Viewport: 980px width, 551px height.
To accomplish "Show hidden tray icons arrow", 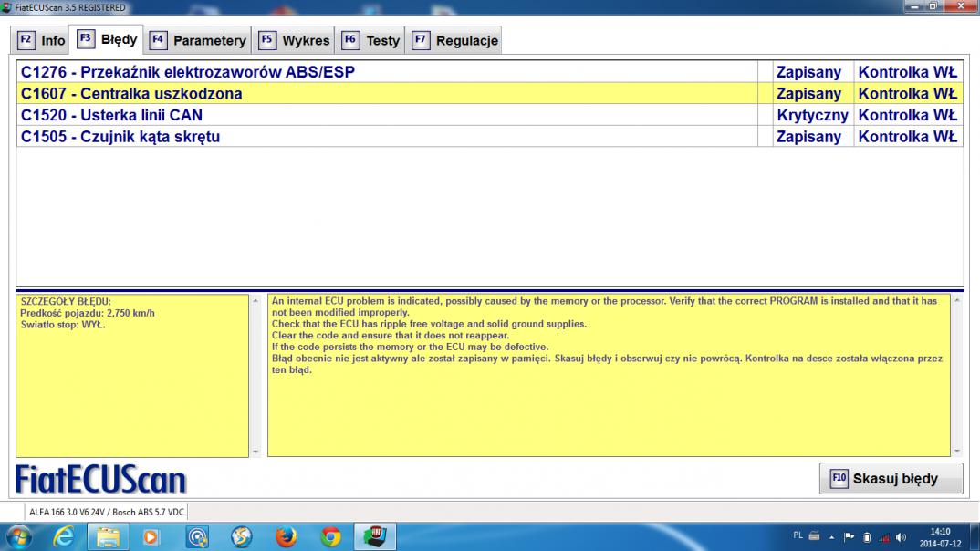I will point(832,537).
